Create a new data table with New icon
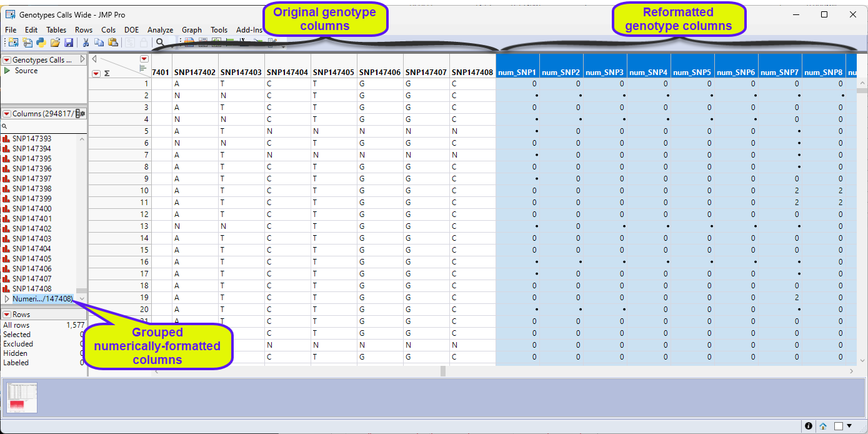Viewport: 868px width, 434px height. point(13,42)
